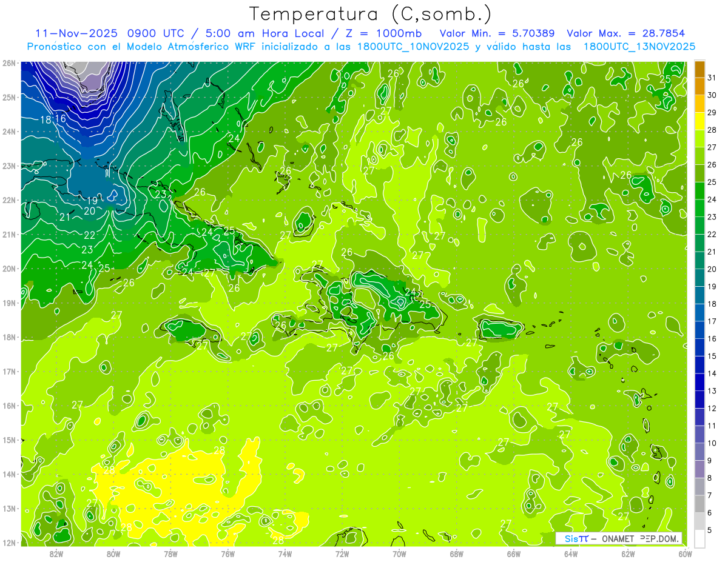This screenshot has width=728, height=562.
Task: Click the 13N latitude axis label
Action: (9, 508)
